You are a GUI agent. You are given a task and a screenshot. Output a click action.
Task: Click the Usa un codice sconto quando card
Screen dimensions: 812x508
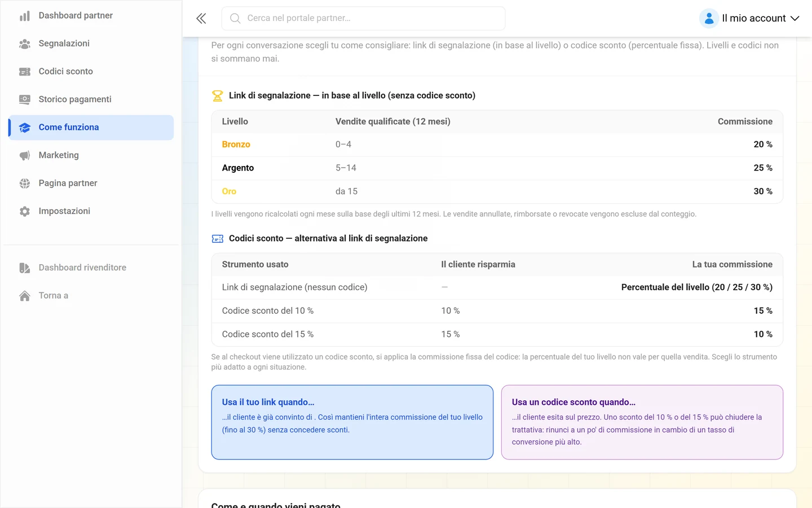click(x=642, y=422)
